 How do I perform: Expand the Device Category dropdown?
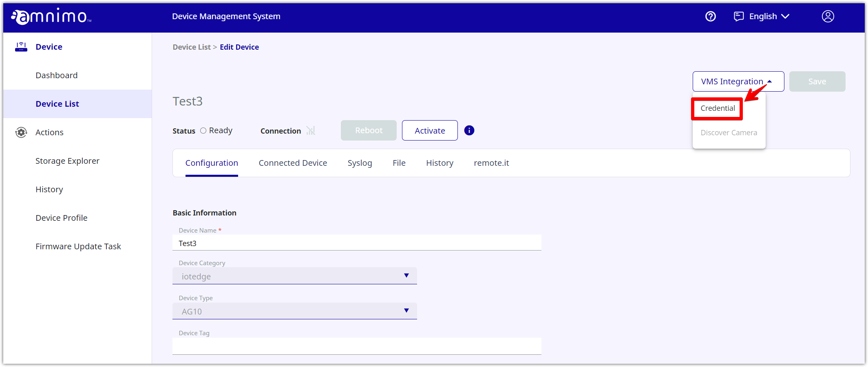point(295,276)
